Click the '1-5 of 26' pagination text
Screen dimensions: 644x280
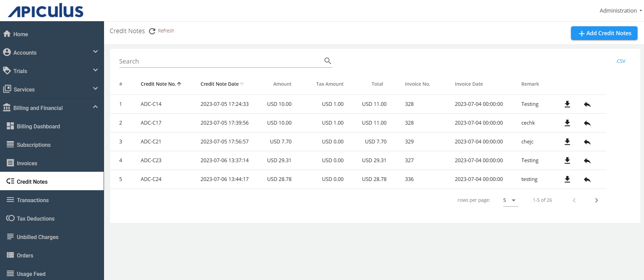542,200
